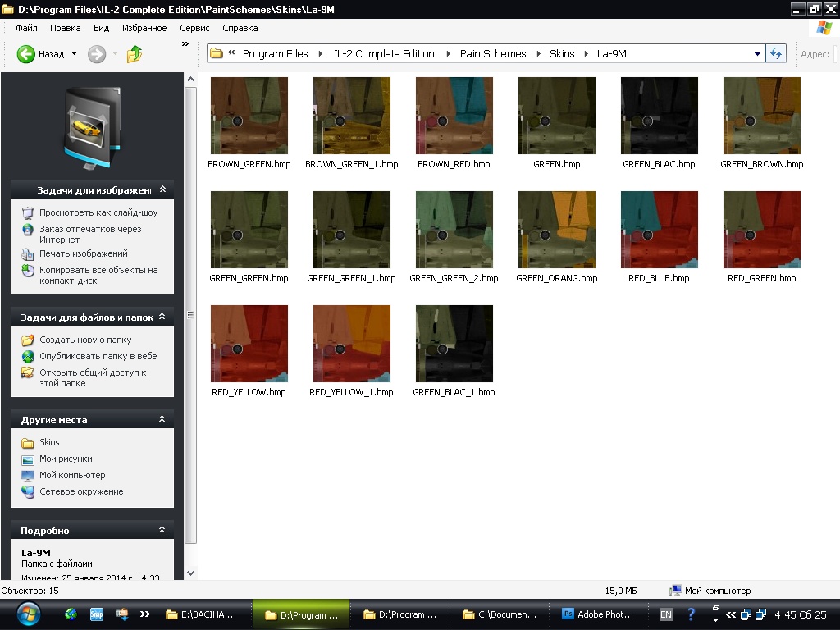Screen dimensions: 840x630
Task: Expand the breadcrumb overflow chevron
Action: tap(231, 52)
